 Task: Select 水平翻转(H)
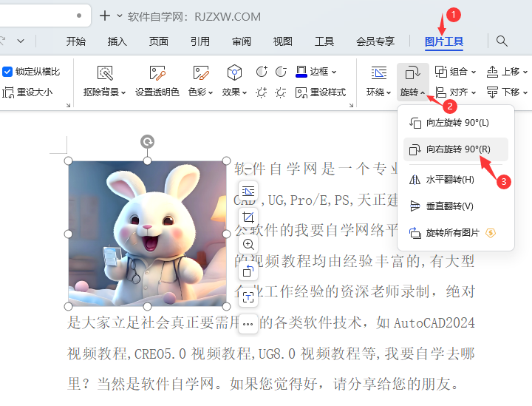(x=456, y=180)
